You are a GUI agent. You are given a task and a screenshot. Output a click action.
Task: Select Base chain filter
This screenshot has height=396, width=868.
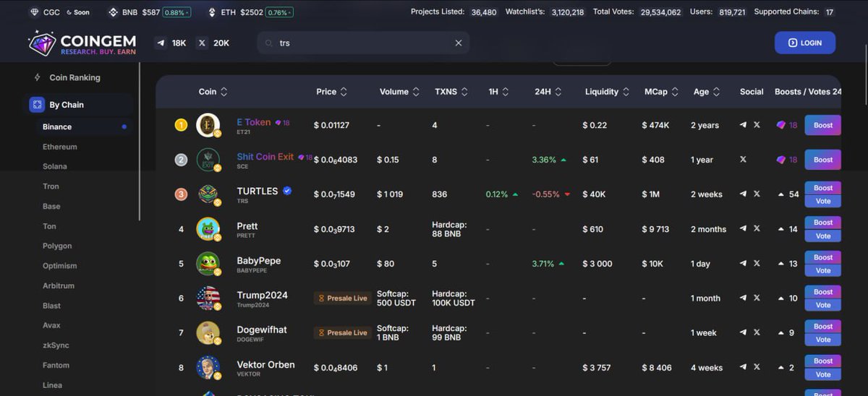[x=51, y=206]
